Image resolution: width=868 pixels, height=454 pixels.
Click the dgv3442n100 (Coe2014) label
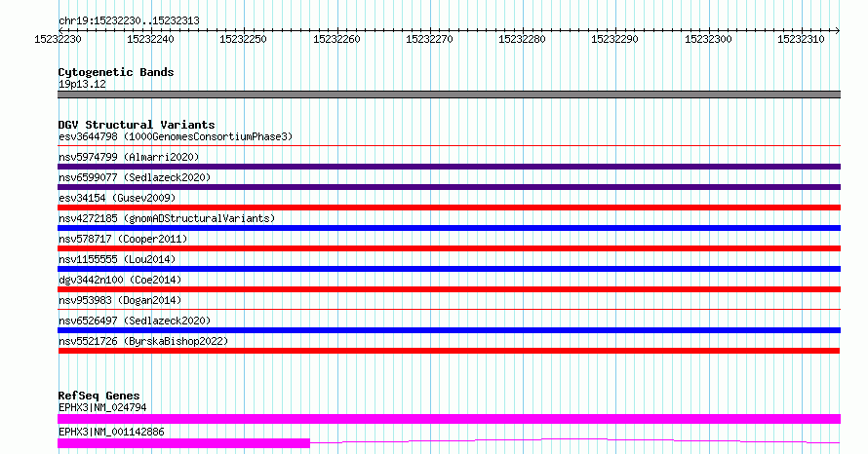click(x=120, y=280)
